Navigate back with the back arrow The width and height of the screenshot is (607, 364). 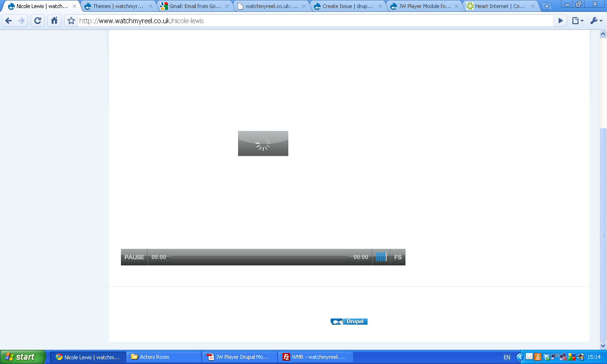point(9,21)
